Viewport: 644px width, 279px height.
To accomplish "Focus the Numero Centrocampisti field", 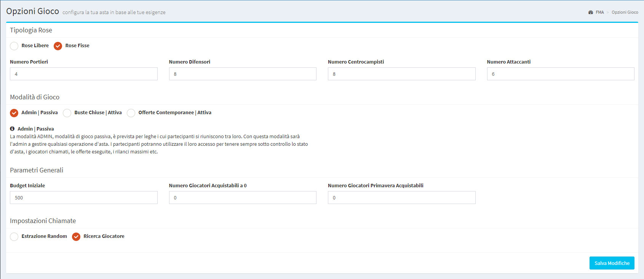I will pyautogui.click(x=401, y=74).
